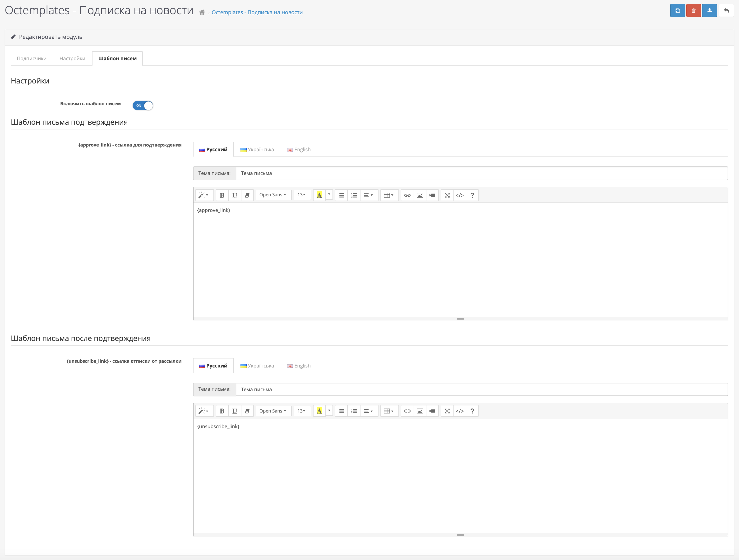The width and height of the screenshot is (739, 560).
Task: Insert picture in the unsubscribe template editor
Action: pos(420,411)
